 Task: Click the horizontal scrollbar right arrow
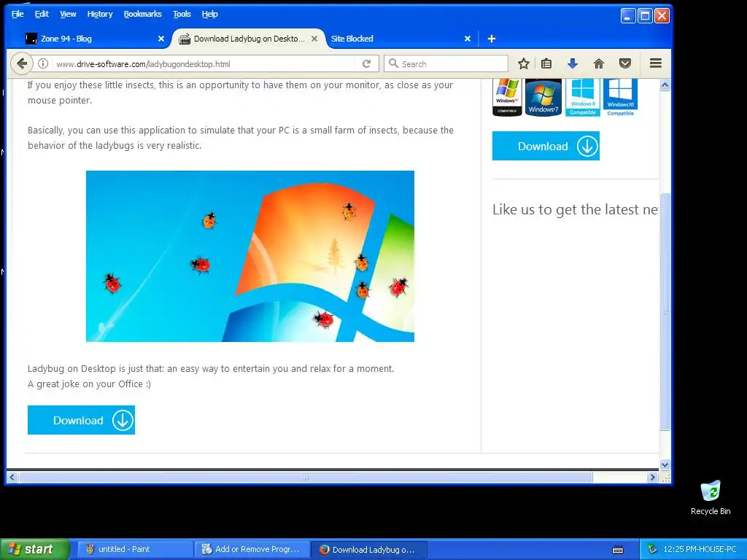pyautogui.click(x=652, y=477)
